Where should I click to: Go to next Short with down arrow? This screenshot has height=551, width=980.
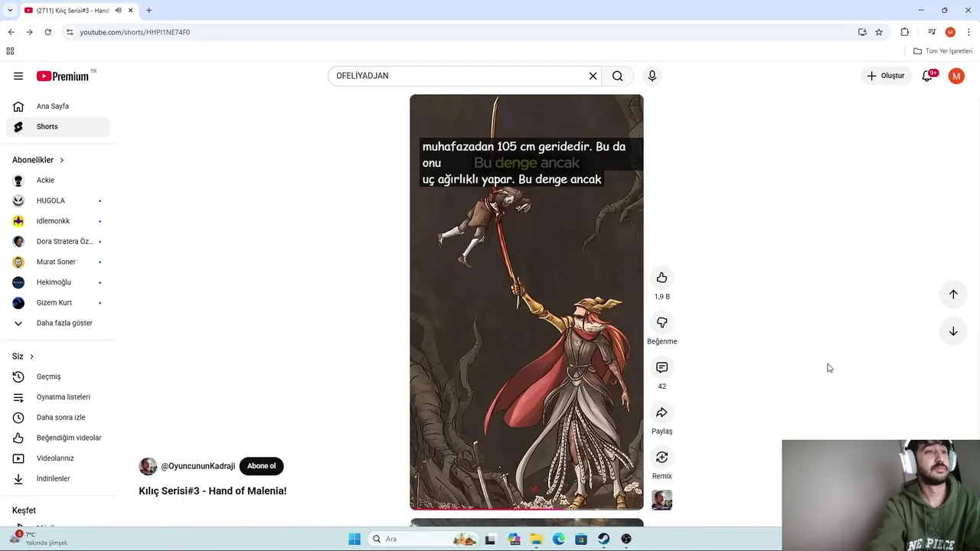953,331
